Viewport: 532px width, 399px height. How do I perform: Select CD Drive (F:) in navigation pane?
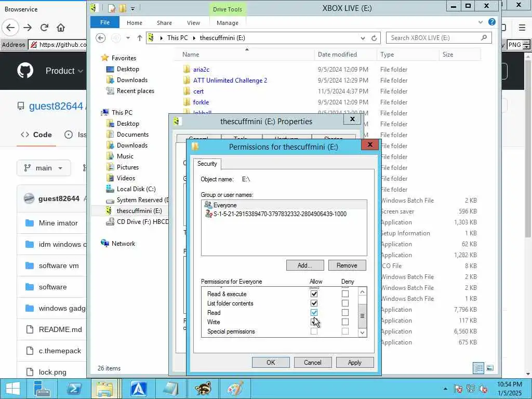pos(142,221)
